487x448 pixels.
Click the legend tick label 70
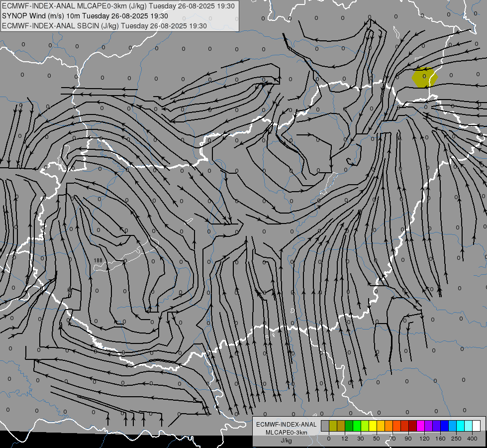[392, 439]
